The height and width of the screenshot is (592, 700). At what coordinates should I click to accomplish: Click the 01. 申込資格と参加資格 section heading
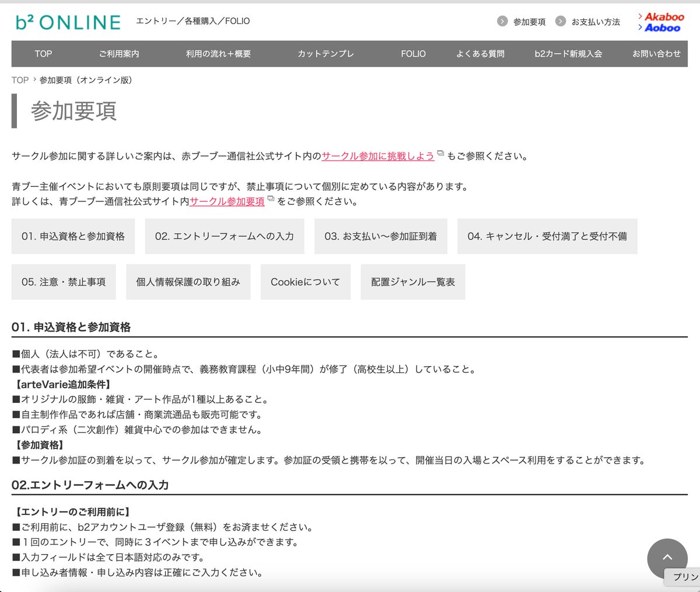point(71,327)
